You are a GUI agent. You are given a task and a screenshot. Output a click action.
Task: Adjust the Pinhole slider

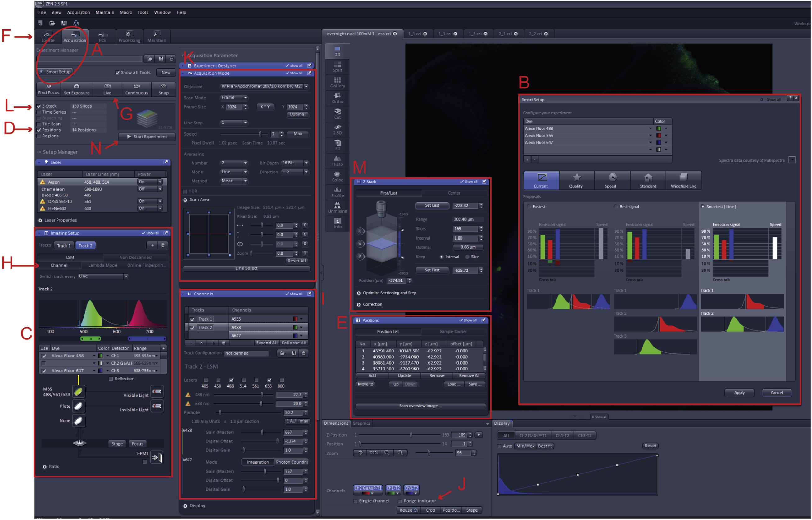(220, 413)
